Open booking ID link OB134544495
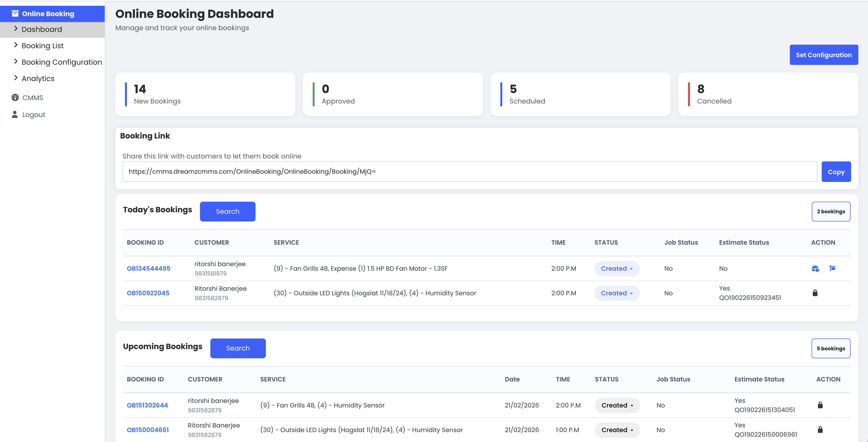Screen dimensions: 868x442 tap(148, 269)
